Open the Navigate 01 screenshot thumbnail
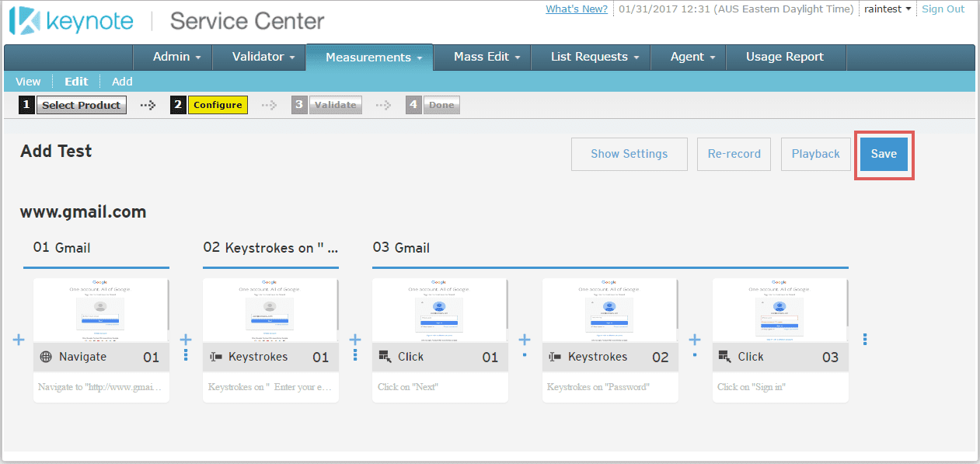 pyautogui.click(x=101, y=310)
